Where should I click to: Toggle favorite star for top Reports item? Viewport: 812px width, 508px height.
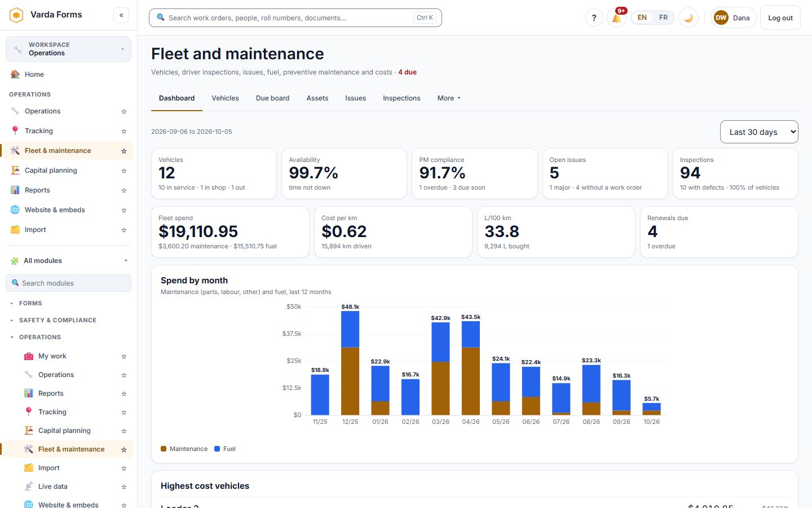click(x=124, y=190)
